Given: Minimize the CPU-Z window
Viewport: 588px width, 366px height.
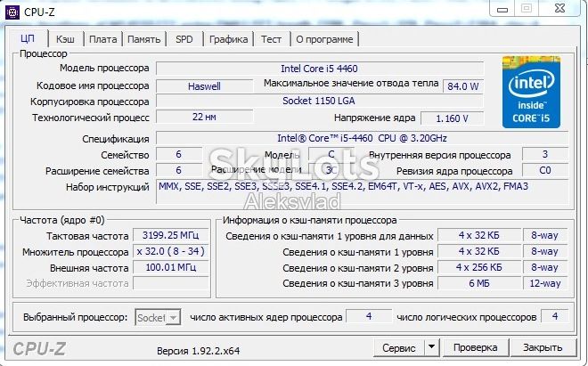Looking at the screenshot, I should pyautogui.click(x=502, y=9).
